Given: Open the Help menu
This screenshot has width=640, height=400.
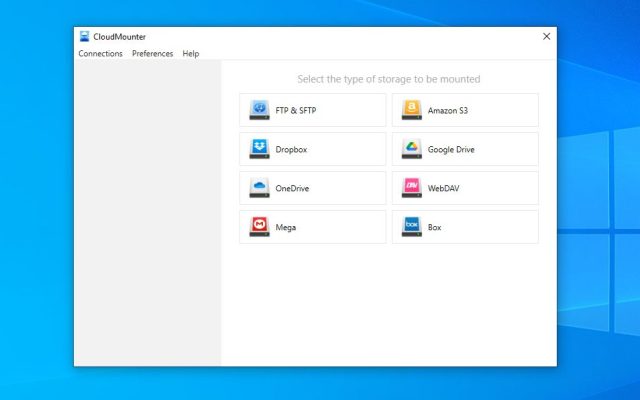Looking at the screenshot, I should (191, 53).
